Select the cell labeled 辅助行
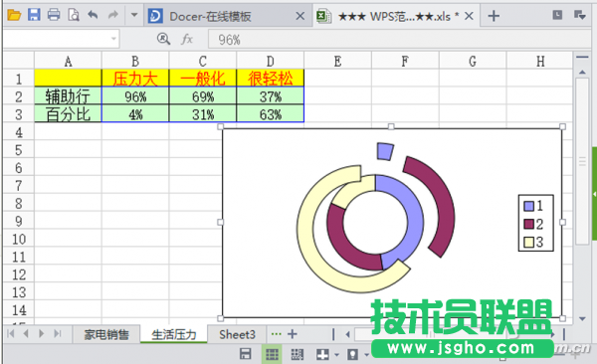Screen dimensions: 597x364 tap(68, 96)
